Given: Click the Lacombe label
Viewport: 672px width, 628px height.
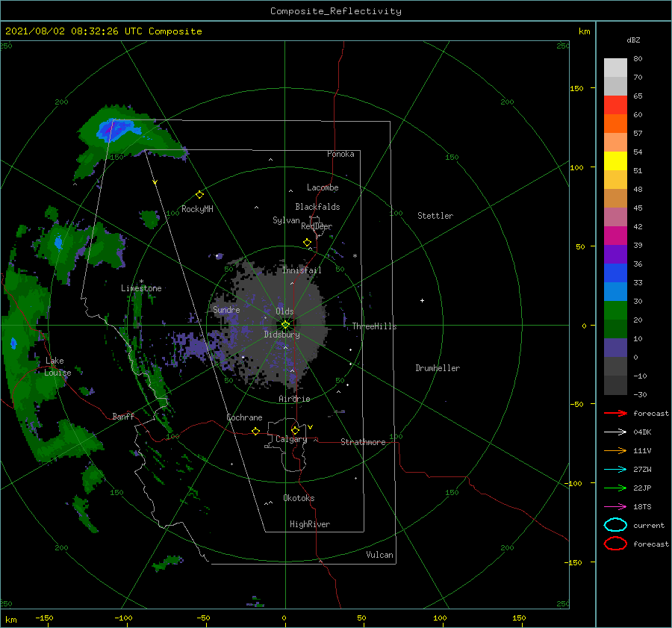Looking at the screenshot, I should (x=323, y=187).
